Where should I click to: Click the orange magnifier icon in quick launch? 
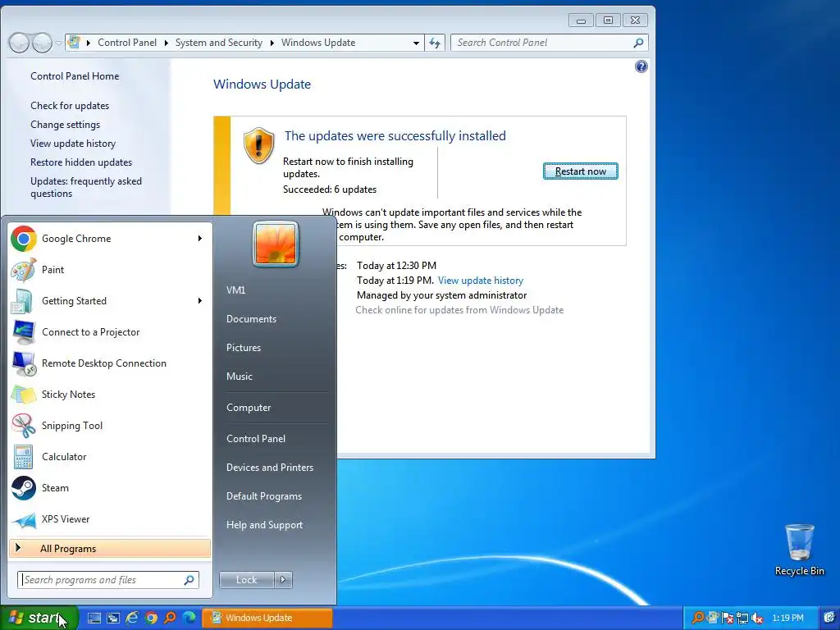[x=170, y=618]
